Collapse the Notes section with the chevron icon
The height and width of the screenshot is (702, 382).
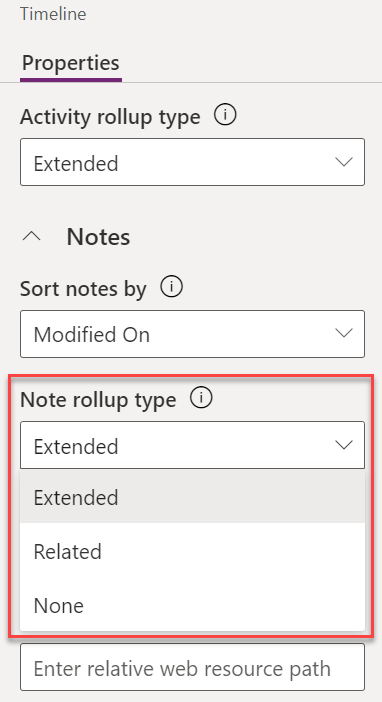(x=32, y=237)
